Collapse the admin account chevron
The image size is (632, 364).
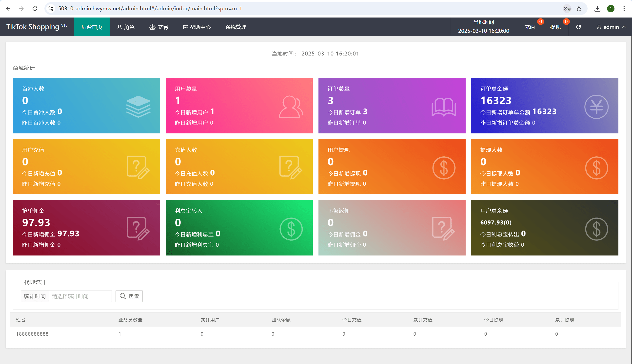tap(625, 27)
